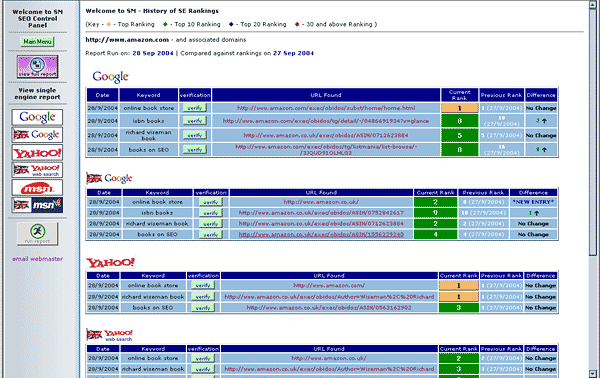Verify UK Yahoo 'richard wiseman book' ranking

203,369
